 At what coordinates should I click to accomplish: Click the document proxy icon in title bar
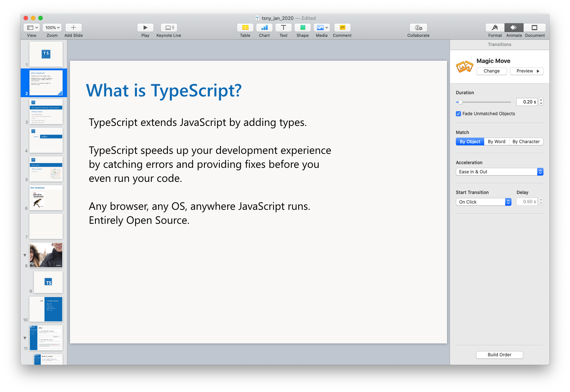[257, 18]
